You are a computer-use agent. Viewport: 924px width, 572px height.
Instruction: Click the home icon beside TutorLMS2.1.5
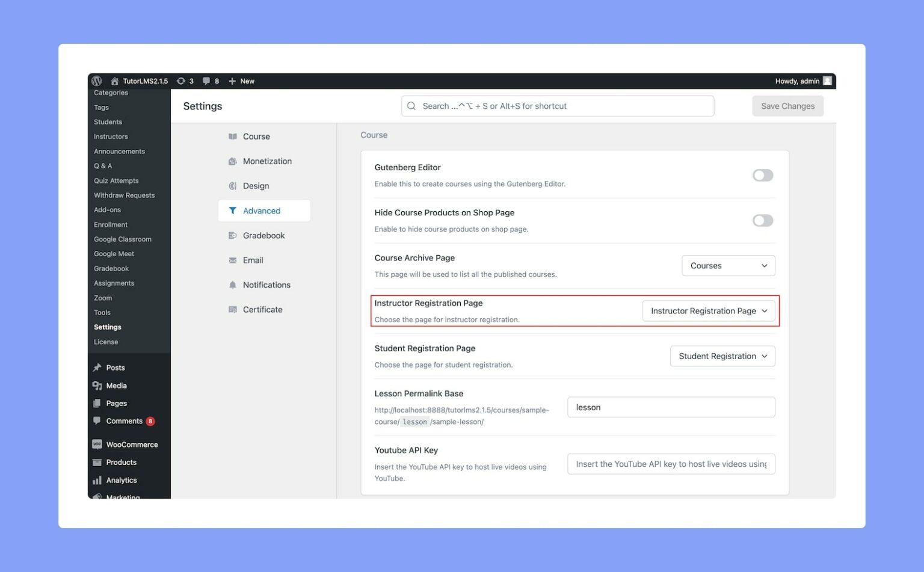coord(114,81)
